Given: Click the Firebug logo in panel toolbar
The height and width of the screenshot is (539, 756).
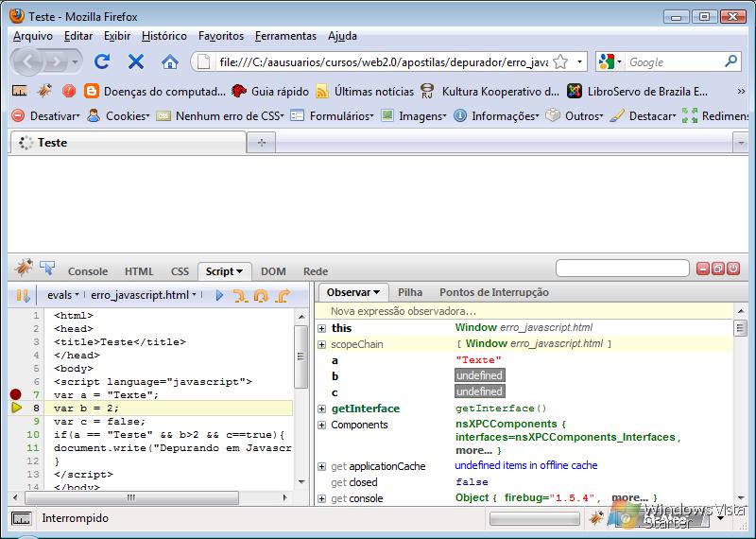Looking at the screenshot, I should pyautogui.click(x=24, y=267).
